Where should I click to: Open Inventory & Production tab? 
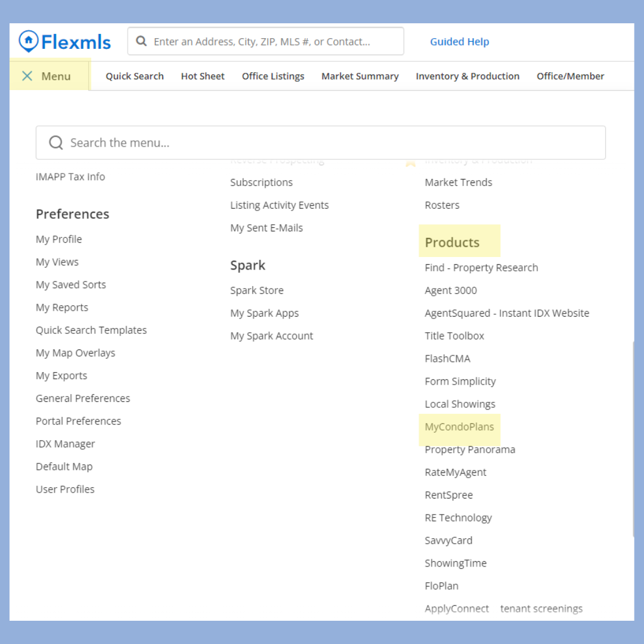click(x=467, y=76)
